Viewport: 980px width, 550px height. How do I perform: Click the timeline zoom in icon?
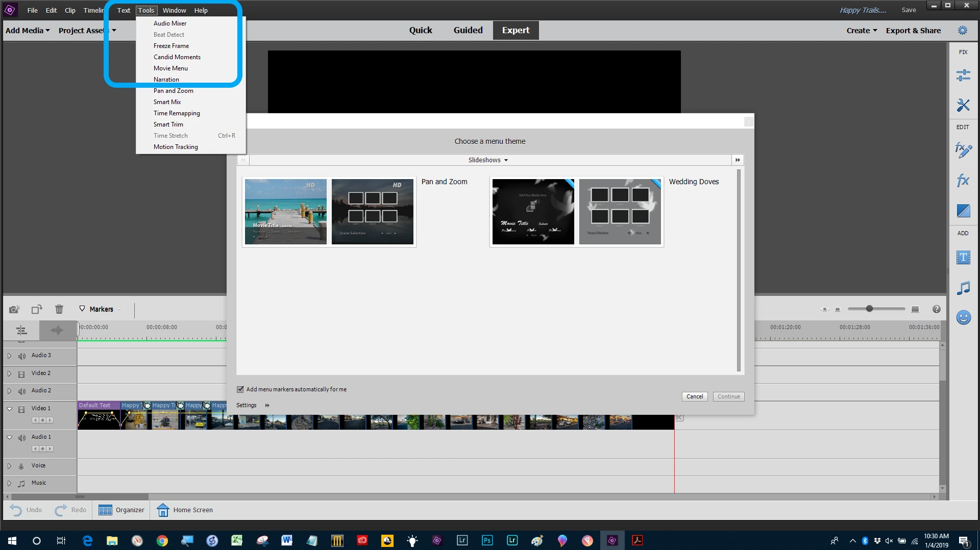[915, 309]
